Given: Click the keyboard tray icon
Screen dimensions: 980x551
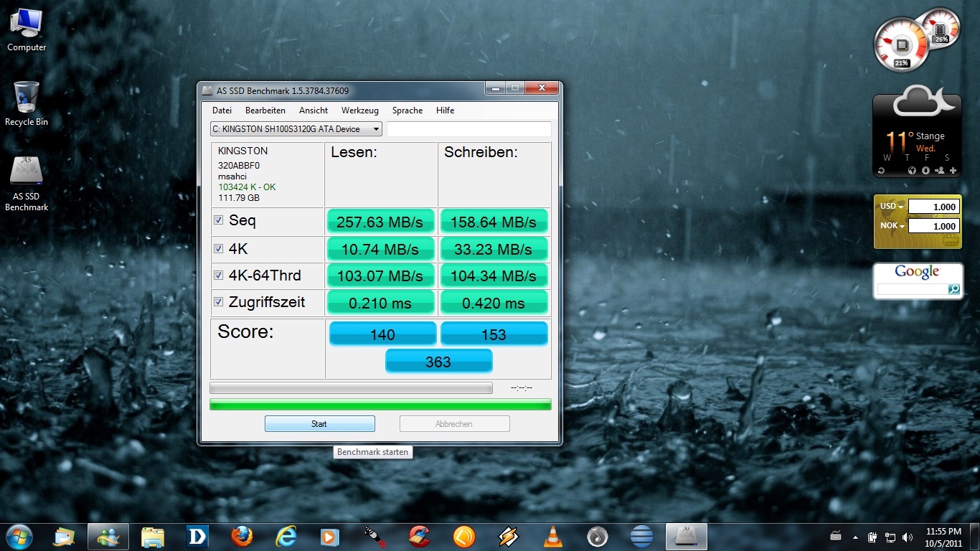Looking at the screenshot, I should [x=836, y=536].
